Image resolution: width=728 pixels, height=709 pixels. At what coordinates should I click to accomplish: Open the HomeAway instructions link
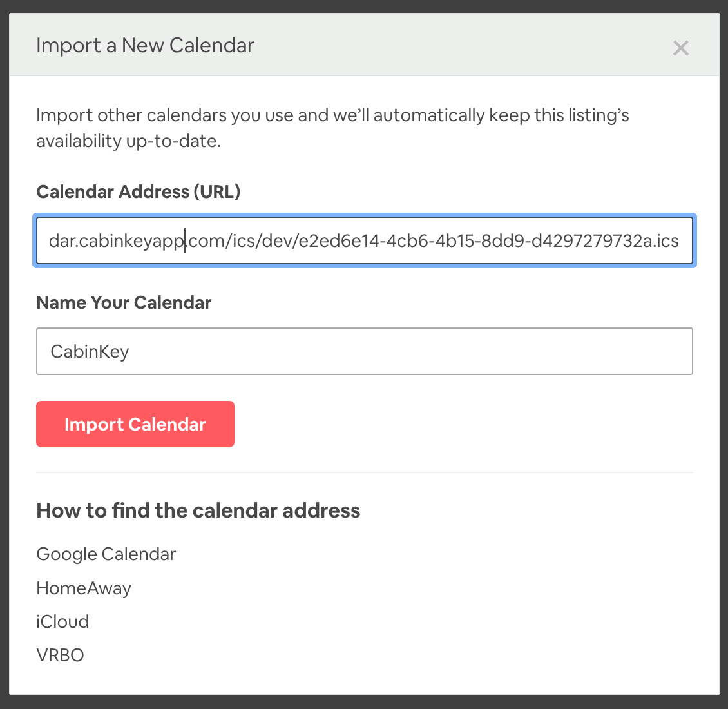click(84, 588)
